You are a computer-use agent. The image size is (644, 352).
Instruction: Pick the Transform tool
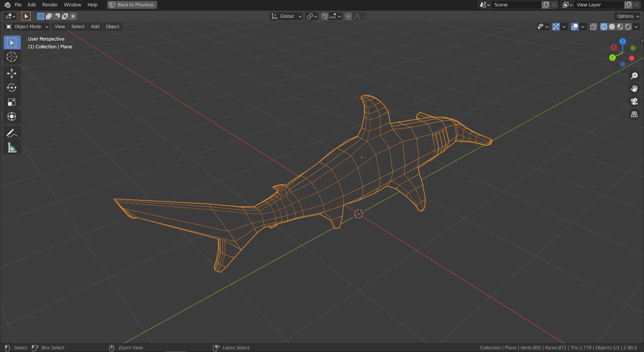[12, 116]
